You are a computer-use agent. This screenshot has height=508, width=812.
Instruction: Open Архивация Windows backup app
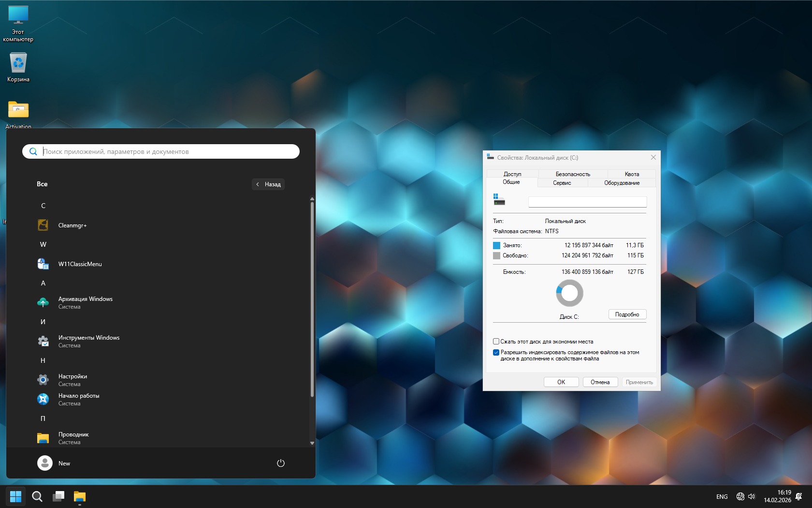(85, 302)
